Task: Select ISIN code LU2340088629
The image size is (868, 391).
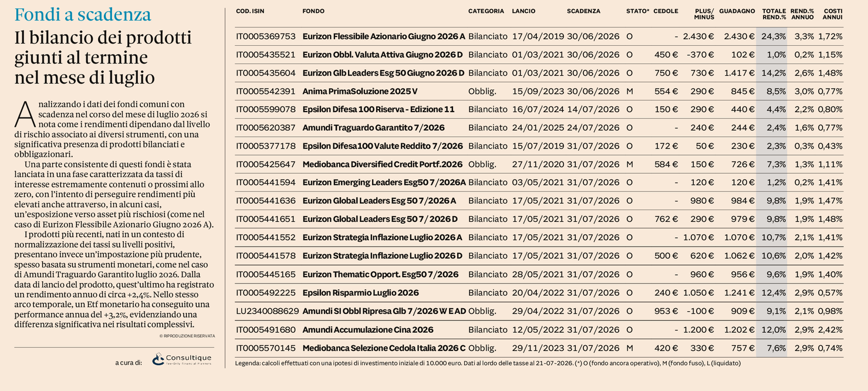Action: (x=268, y=311)
